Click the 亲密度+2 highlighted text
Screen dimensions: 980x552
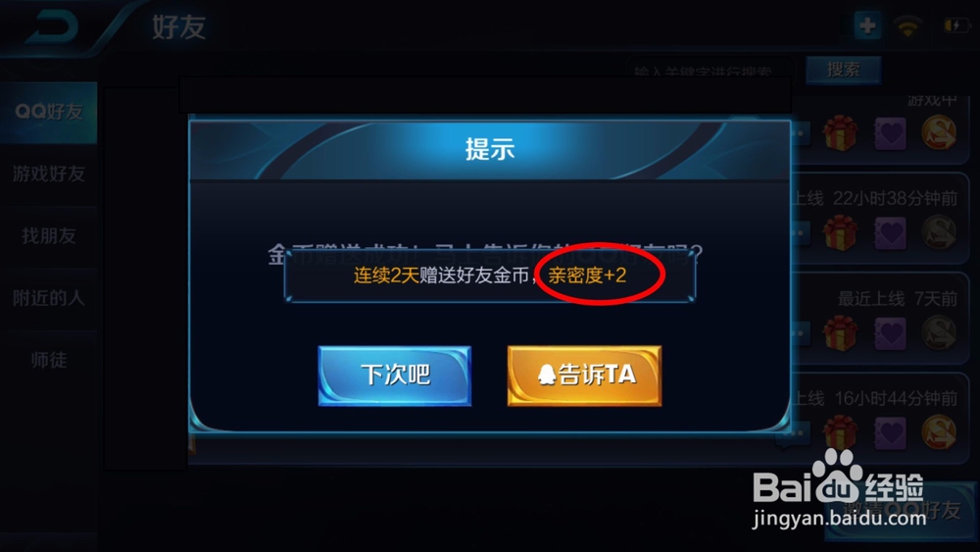(587, 276)
